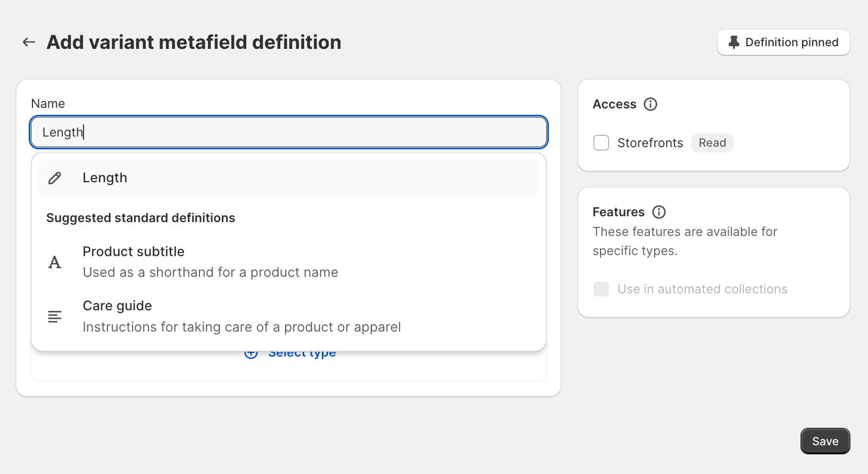Click the paragraph icon beside Care guide
The image size is (868, 474).
(x=55, y=317)
